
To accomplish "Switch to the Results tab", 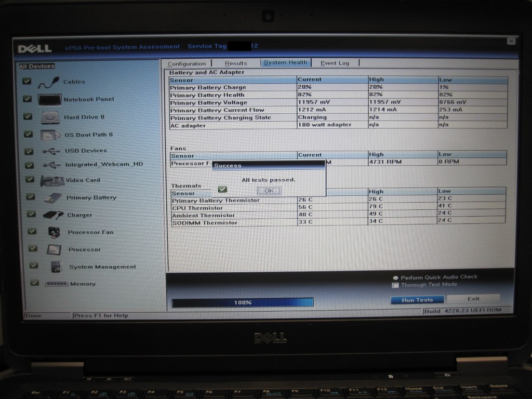I will (236, 63).
